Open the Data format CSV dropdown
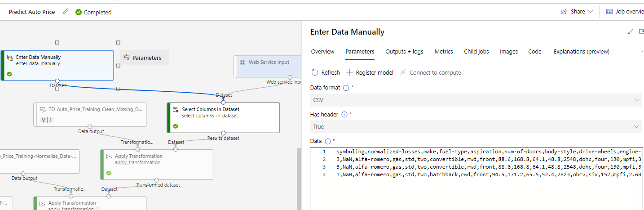This screenshot has width=644, height=210. (x=476, y=100)
